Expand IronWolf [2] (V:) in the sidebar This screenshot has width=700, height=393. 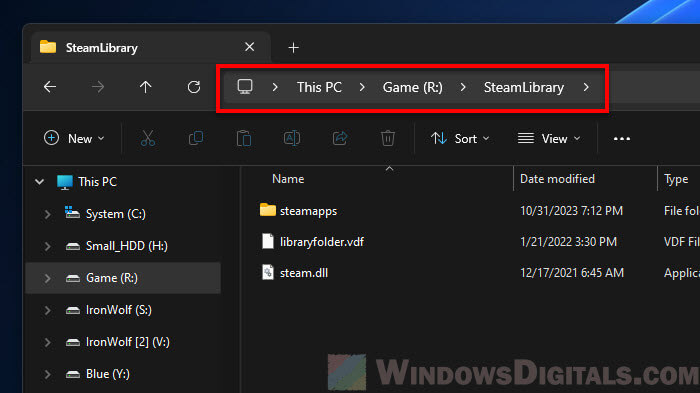[47, 342]
